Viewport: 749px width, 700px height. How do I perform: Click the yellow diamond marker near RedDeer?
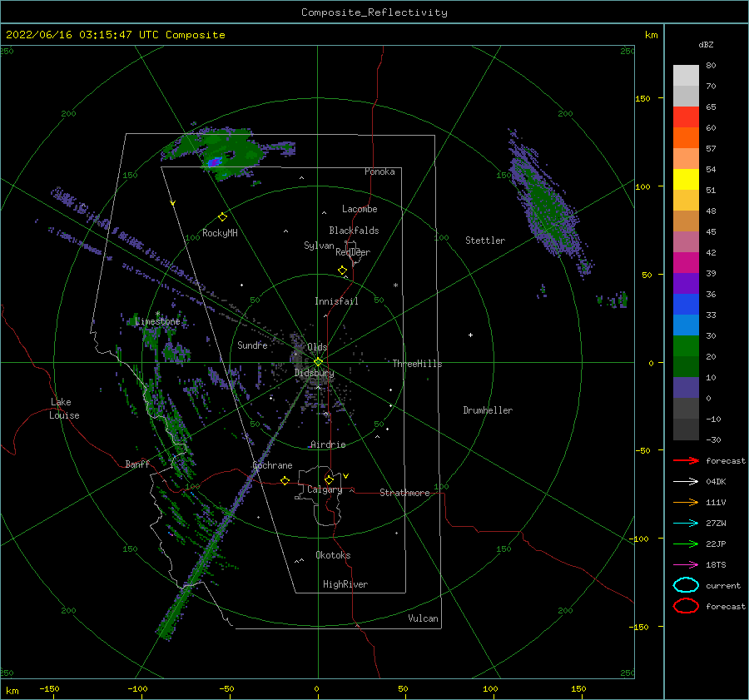342,271
